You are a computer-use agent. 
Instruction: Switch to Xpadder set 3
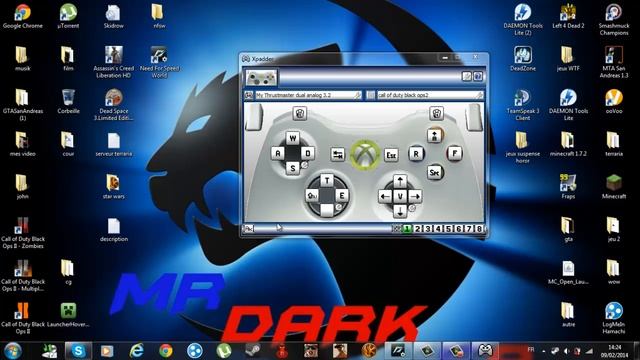pos(428,229)
